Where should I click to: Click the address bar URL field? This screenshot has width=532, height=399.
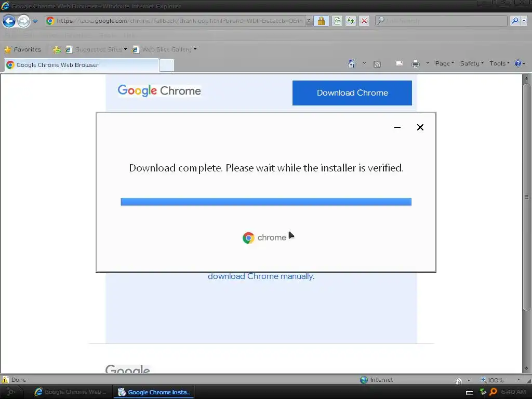click(x=175, y=21)
